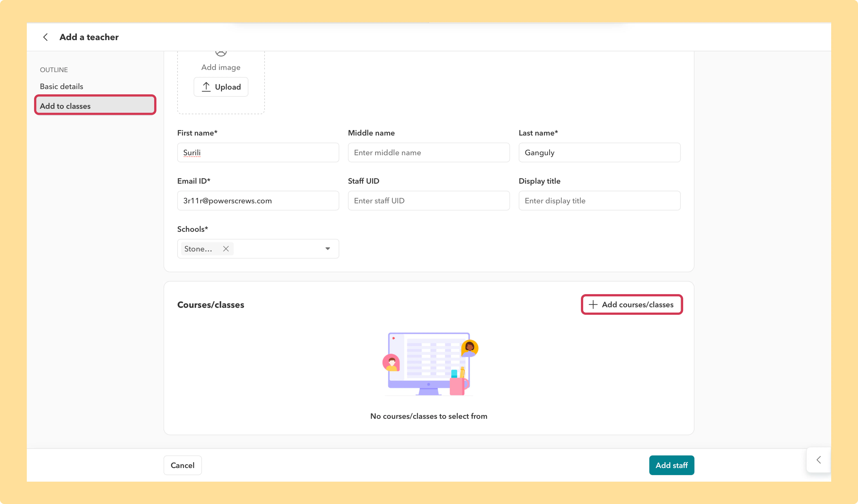Focus the Staff UID field

[429, 201]
